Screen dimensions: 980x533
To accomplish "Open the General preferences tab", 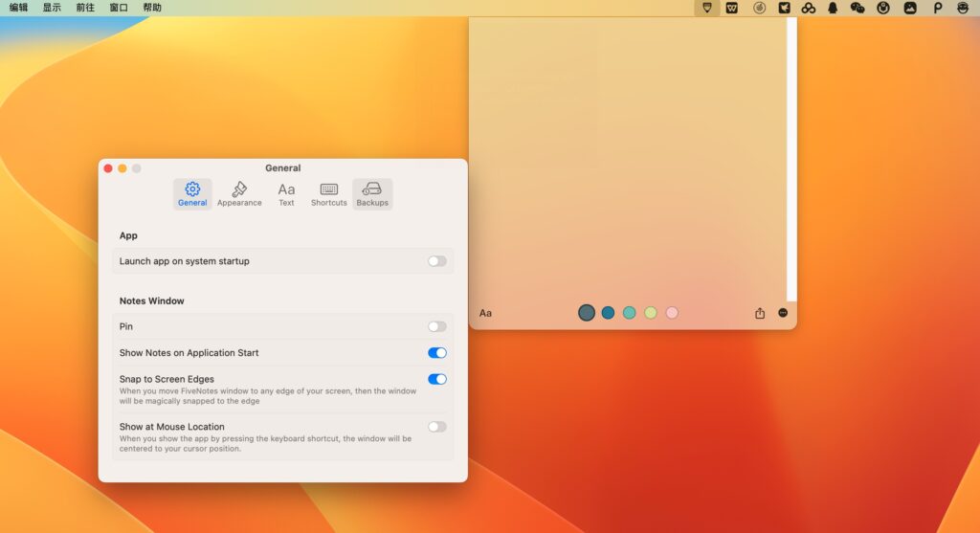I will tap(192, 193).
